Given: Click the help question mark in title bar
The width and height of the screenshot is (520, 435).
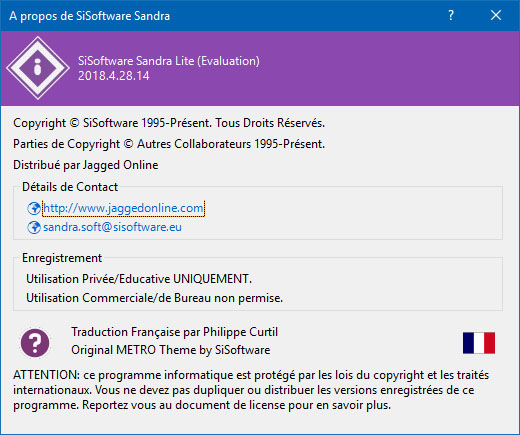Looking at the screenshot, I should (451, 15).
